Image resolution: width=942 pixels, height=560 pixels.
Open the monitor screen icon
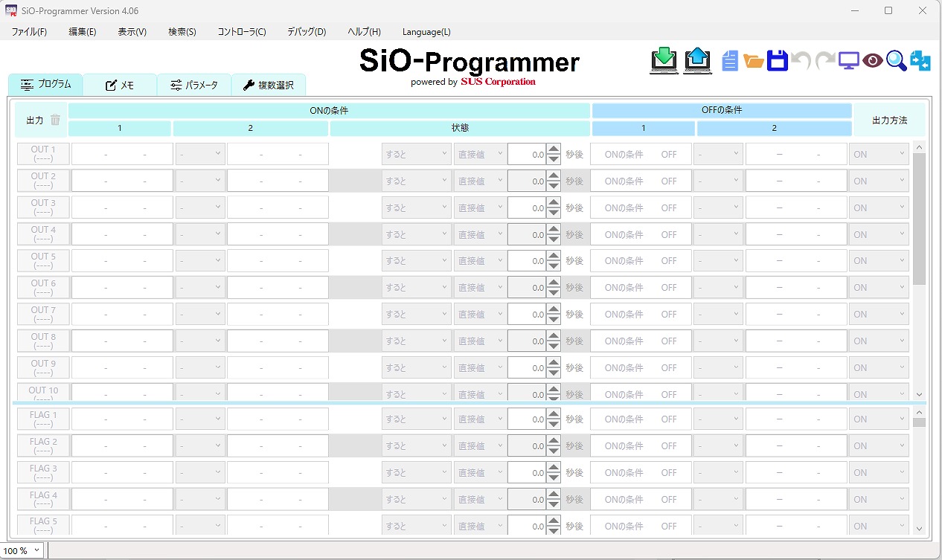tap(848, 59)
